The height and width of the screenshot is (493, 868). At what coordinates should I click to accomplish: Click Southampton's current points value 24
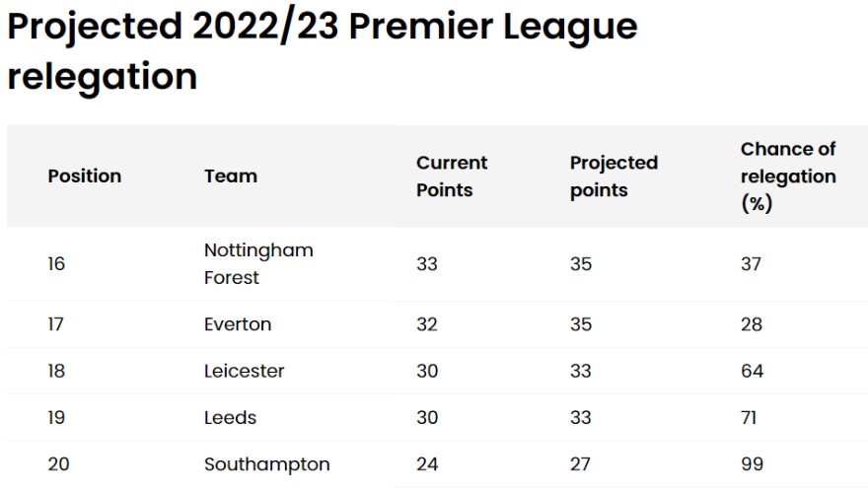[427, 464]
